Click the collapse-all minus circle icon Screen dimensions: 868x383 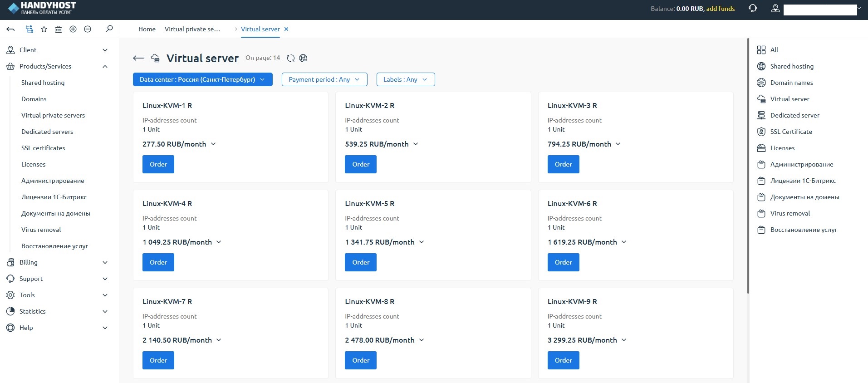tap(88, 29)
